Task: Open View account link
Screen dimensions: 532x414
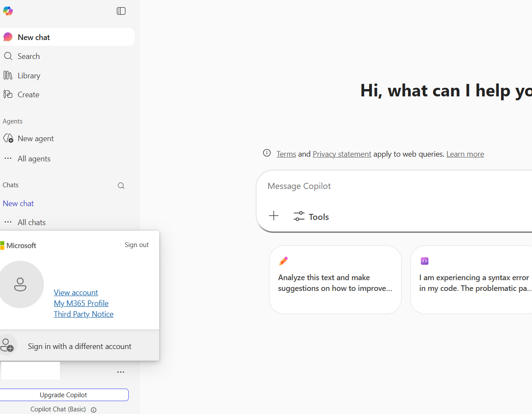Action: click(x=76, y=293)
